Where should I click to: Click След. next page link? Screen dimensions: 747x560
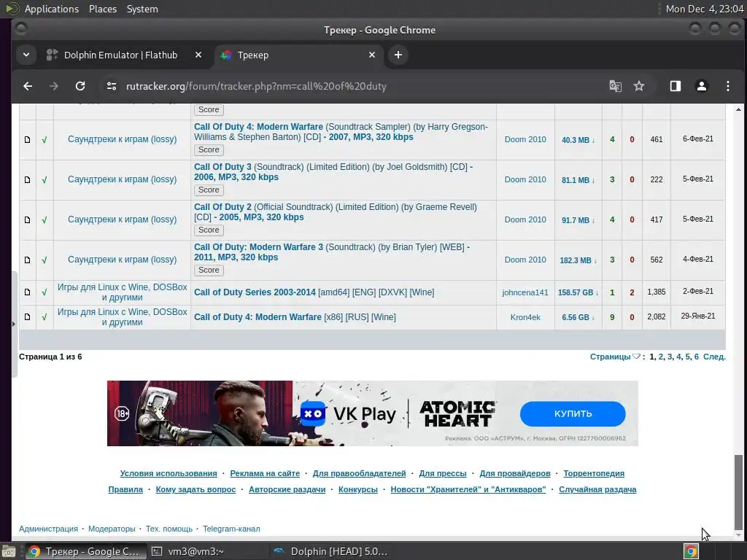(x=714, y=357)
